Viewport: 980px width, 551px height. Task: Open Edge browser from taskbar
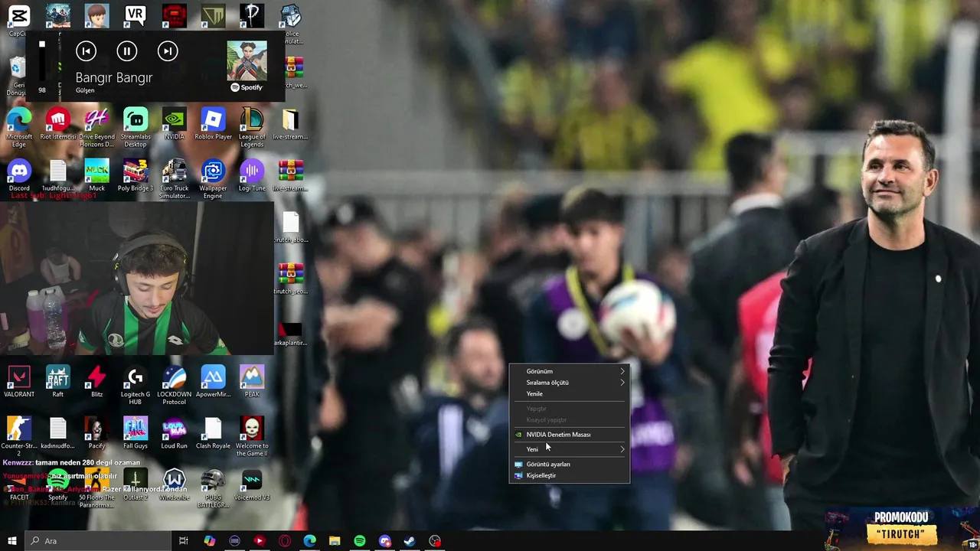tap(309, 541)
